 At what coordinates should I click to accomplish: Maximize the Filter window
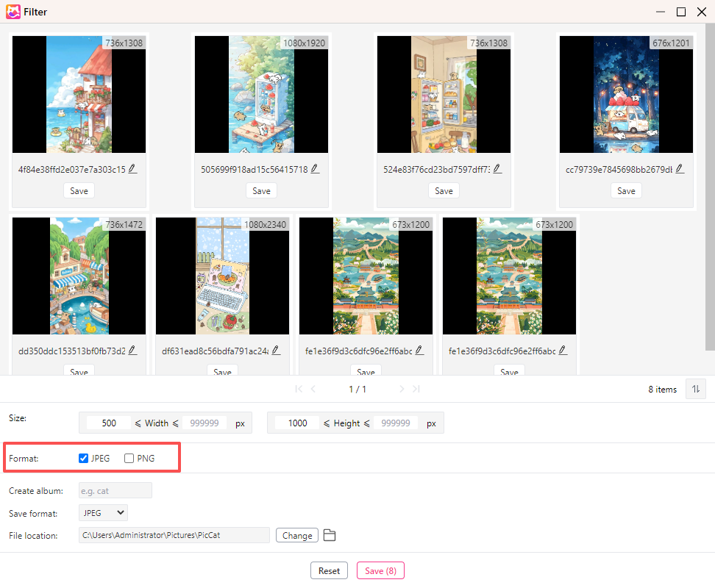pyautogui.click(x=681, y=12)
